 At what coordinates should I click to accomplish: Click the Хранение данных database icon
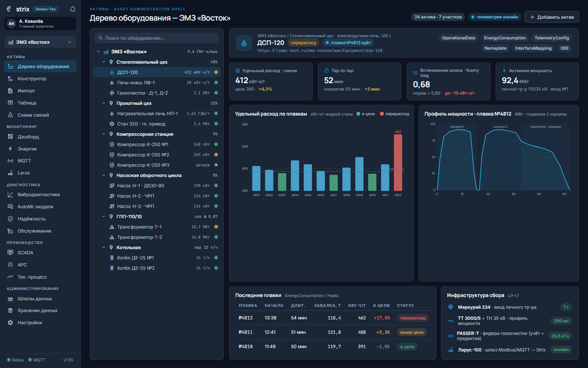tap(10, 311)
